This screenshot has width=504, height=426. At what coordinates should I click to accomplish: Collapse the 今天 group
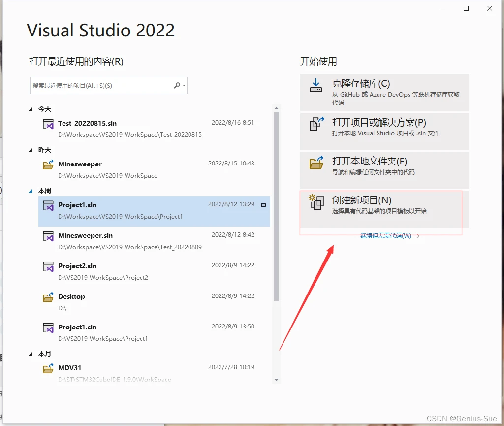point(31,109)
